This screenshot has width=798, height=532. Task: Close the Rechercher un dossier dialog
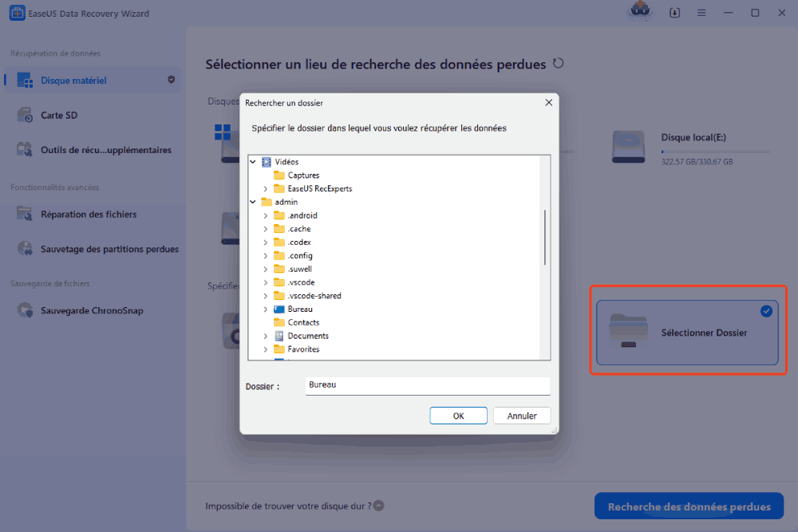549,103
